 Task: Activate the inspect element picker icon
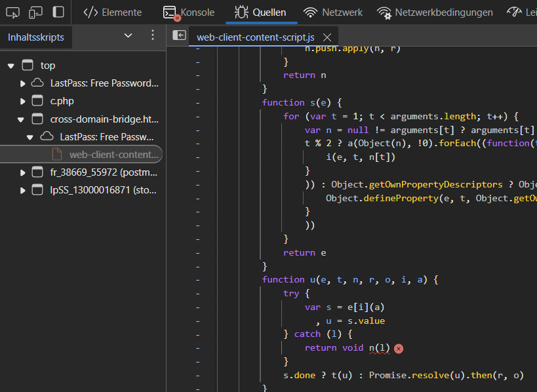[12, 12]
